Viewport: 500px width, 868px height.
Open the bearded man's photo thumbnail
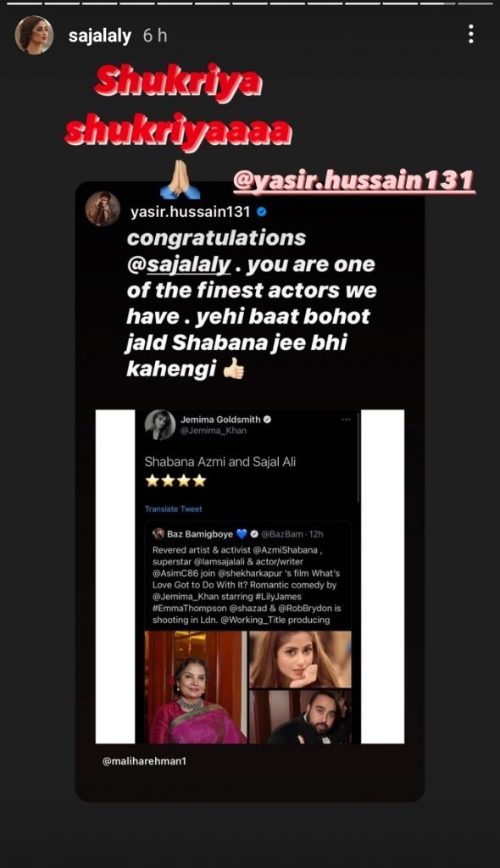[301, 717]
